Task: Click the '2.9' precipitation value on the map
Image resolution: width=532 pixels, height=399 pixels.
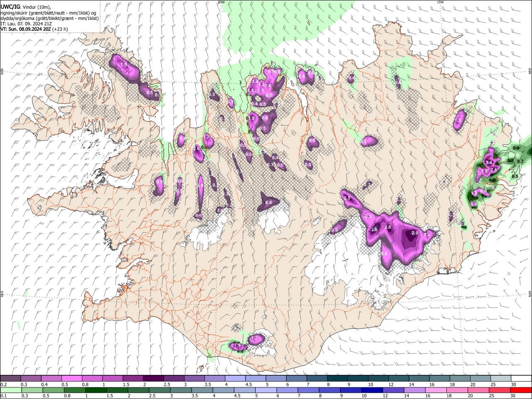Action: pos(414,233)
